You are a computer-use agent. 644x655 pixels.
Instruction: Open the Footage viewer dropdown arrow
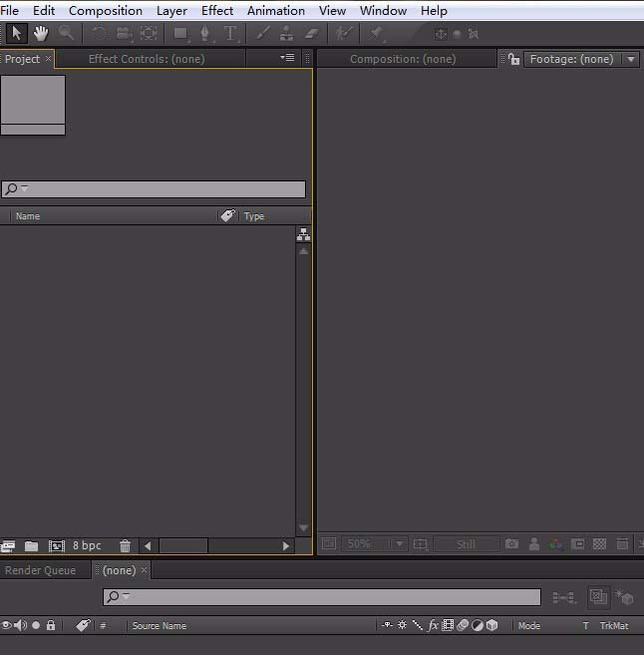[630, 59]
